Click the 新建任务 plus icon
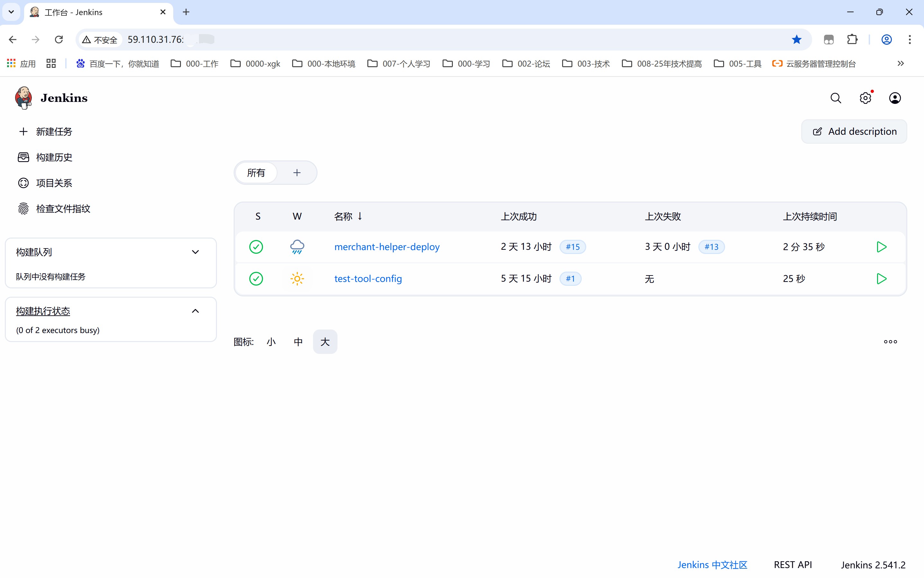Screen dimensions: 924x578 23,131
